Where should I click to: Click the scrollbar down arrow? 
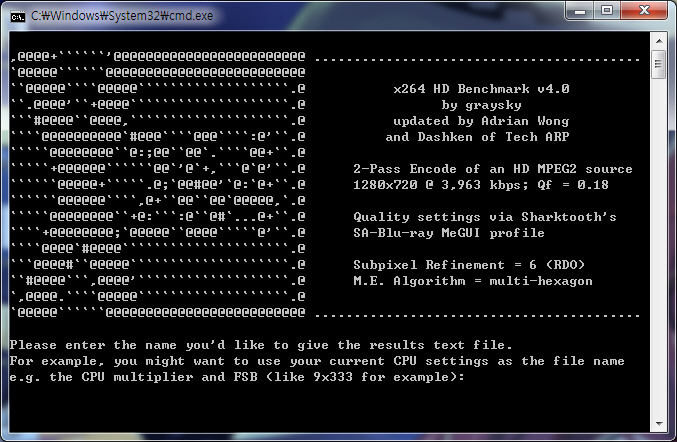coord(659,424)
